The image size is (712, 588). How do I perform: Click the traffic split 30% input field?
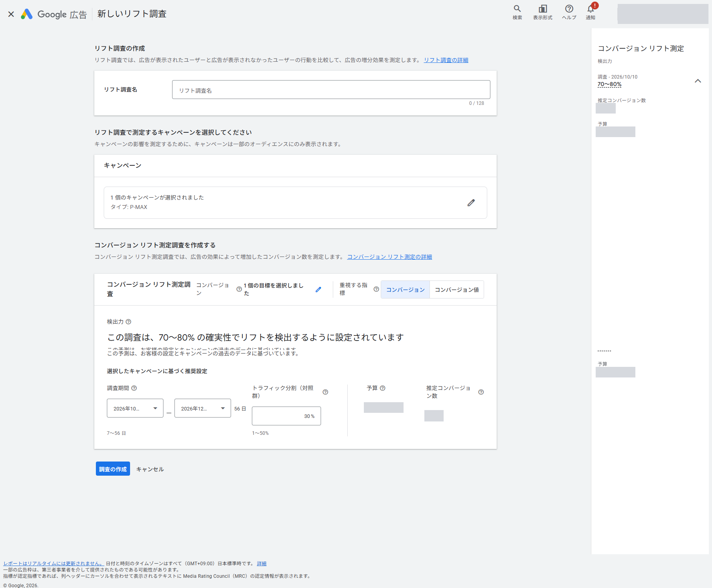point(286,416)
